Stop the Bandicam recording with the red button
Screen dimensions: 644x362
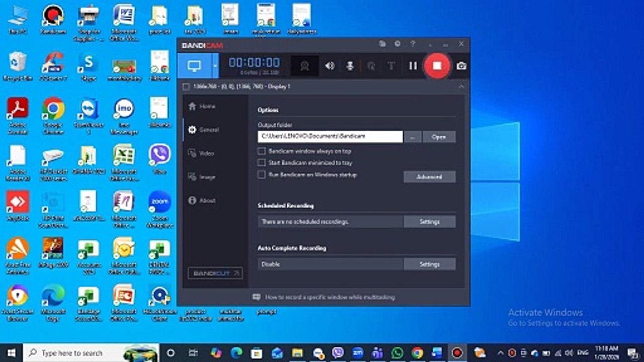(437, 66)
